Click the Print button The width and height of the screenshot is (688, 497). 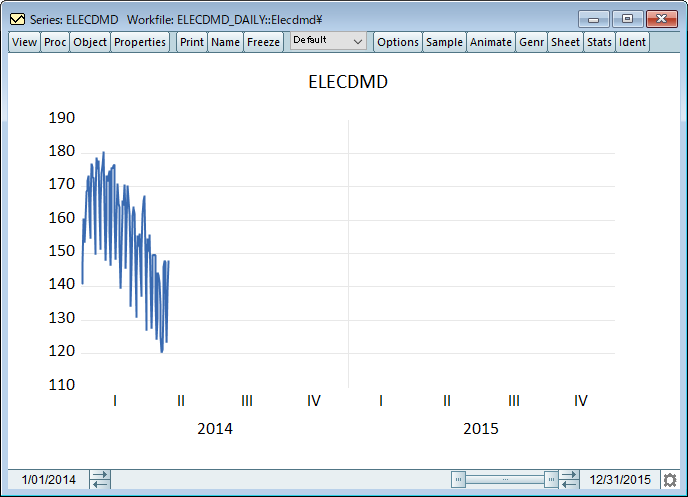pos(192,42)
